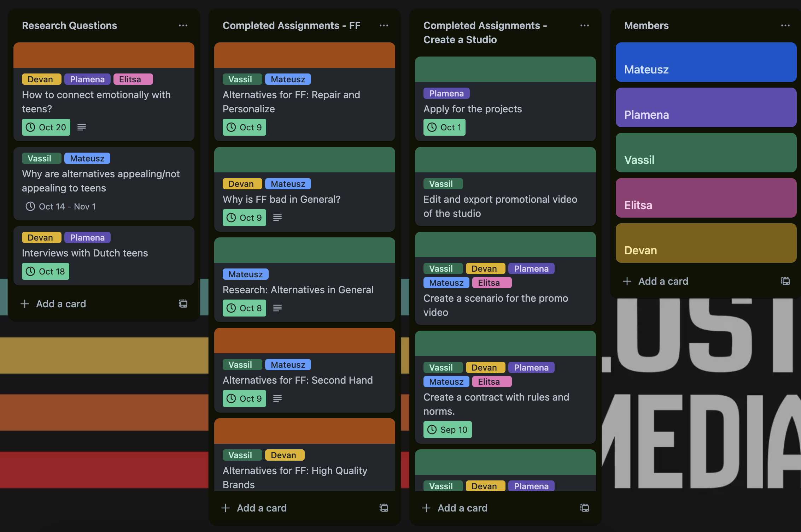Viewport: 801px width, 532px height.
Task: Open Research Questions list actions menu
Action: point(183,25)
